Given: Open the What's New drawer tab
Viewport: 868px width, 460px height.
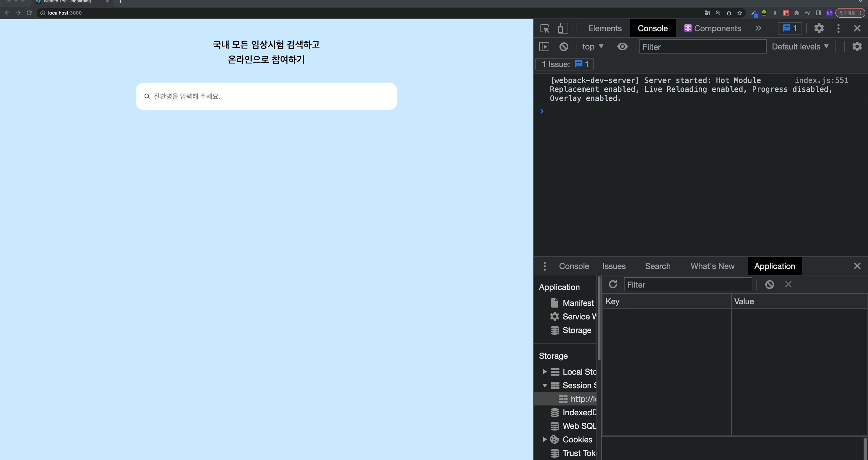Looking at the screenshot, I should [712, 266].
